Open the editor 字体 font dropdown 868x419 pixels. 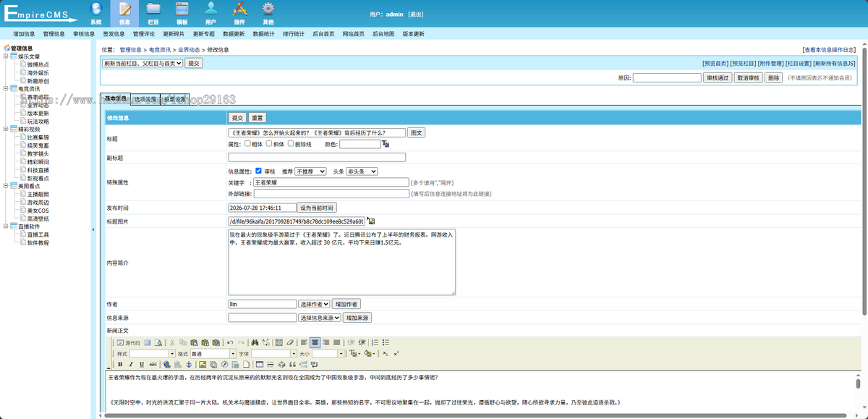[x=273, y=353]
